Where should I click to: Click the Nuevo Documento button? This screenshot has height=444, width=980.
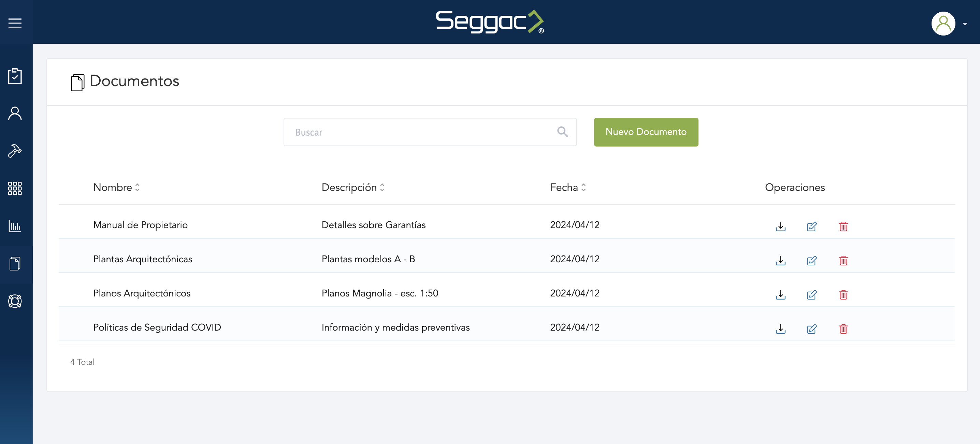646,132
